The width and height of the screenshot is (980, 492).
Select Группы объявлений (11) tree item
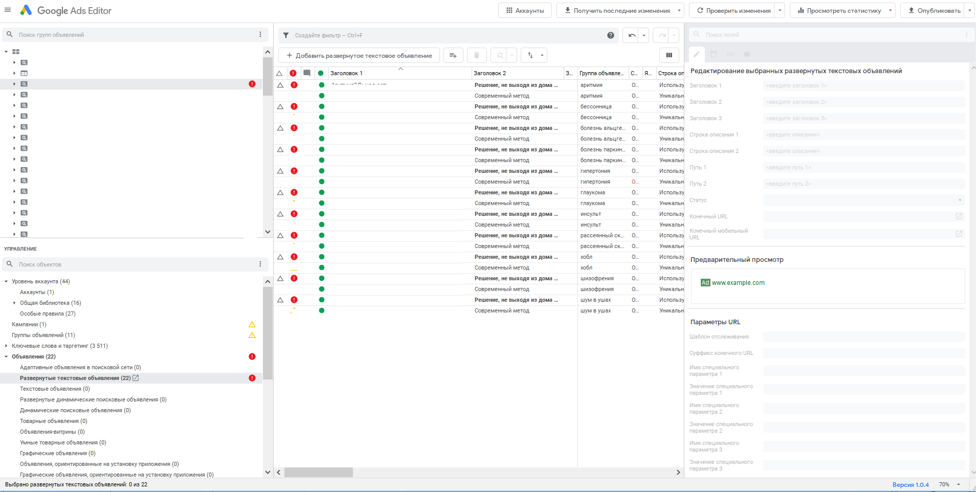click(x=43, y=335)
